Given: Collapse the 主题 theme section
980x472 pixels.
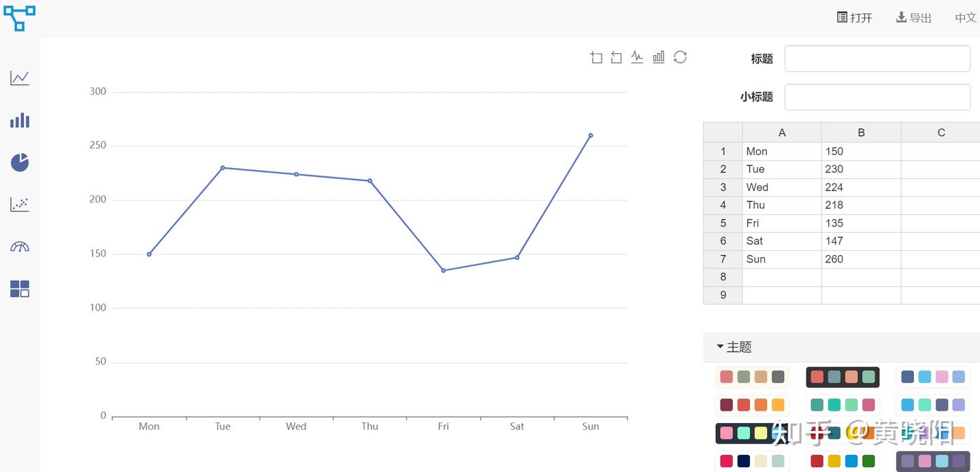Looking at the screenshot, I should [x=734, y=347].
